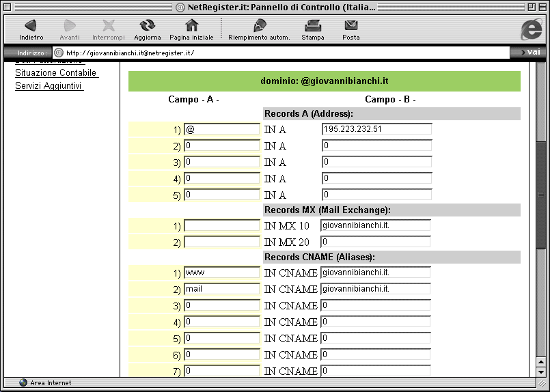Click CNAME 1 target giovannibianchi.it. field
This screenshot has width=550, height=392.
click(x=376, y=272)
